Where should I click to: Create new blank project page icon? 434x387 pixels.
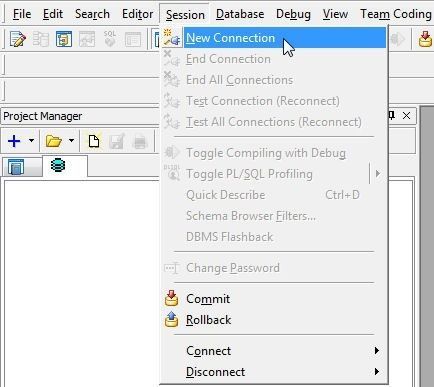[94, 141]
